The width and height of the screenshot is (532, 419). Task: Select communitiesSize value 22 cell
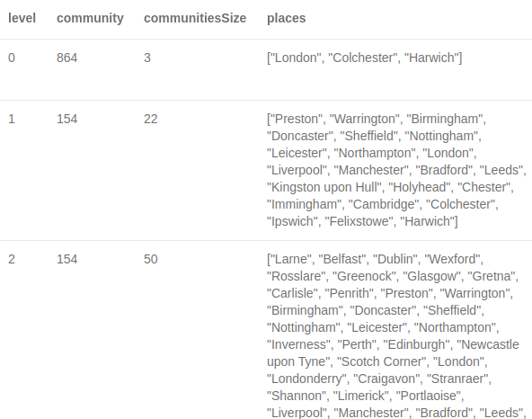[x=151, y=120]
